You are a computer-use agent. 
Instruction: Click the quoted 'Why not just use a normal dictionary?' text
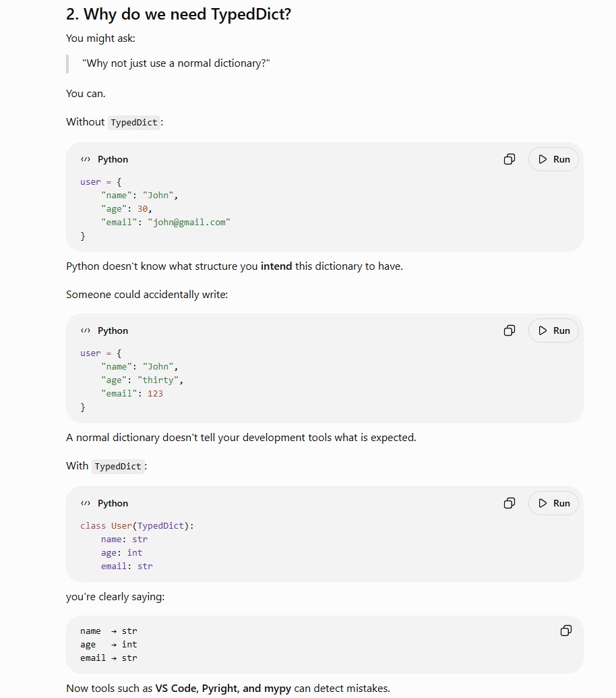(x=176, y=63)
